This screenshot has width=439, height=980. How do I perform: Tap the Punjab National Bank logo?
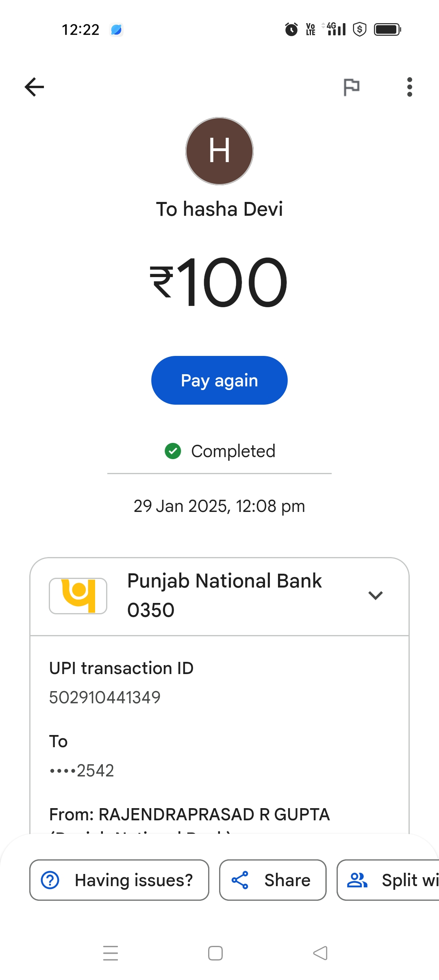(x=78, y=596)
